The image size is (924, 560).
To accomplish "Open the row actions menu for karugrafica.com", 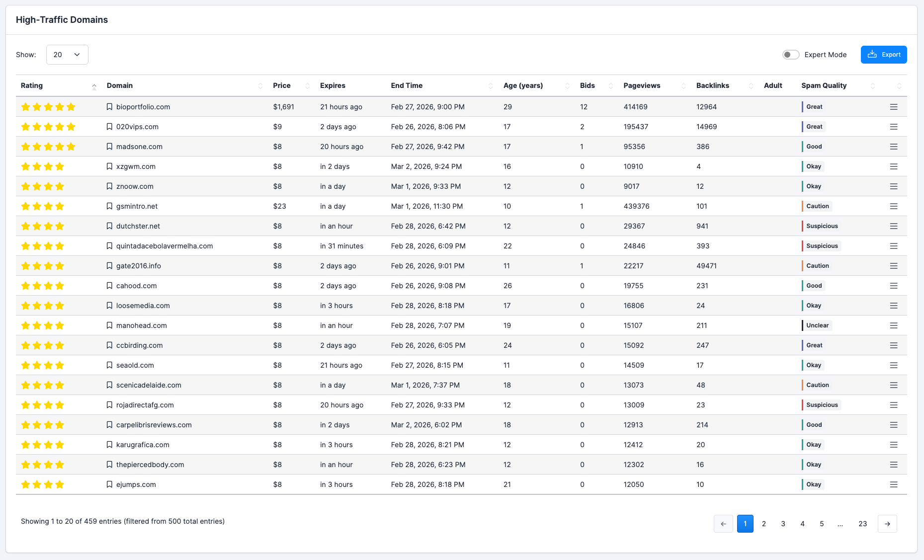I will click(x=894, y=444).
